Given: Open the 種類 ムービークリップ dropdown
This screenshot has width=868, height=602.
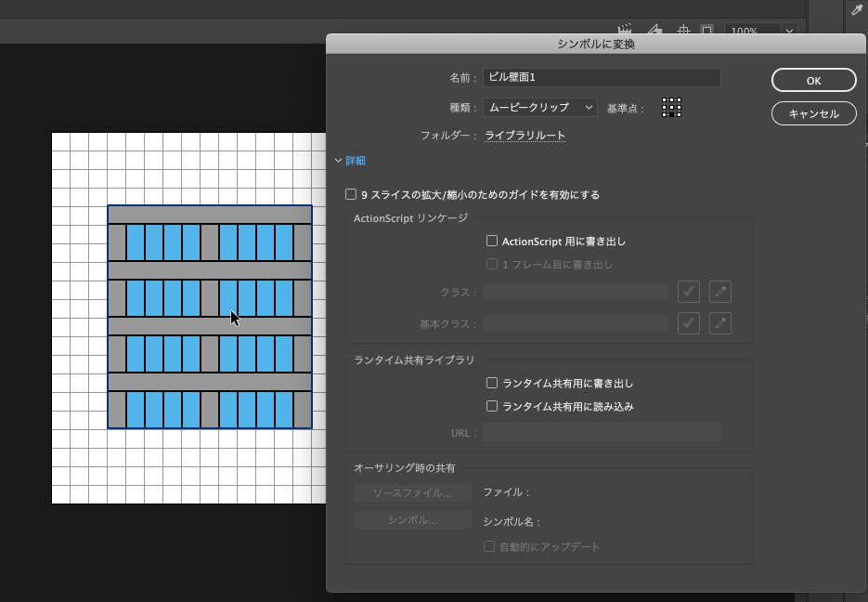Looking at the screenshot, I should coord(540,108).
